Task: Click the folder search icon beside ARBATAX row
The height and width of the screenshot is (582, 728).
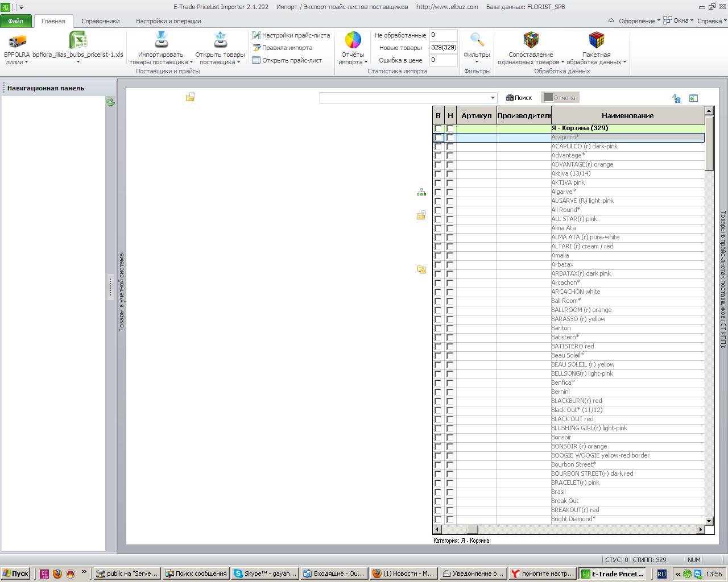Action: point(421,269)
